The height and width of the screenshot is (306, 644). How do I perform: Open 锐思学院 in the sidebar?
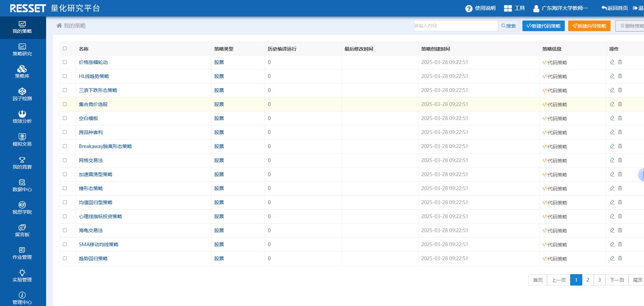coord(22,208)
